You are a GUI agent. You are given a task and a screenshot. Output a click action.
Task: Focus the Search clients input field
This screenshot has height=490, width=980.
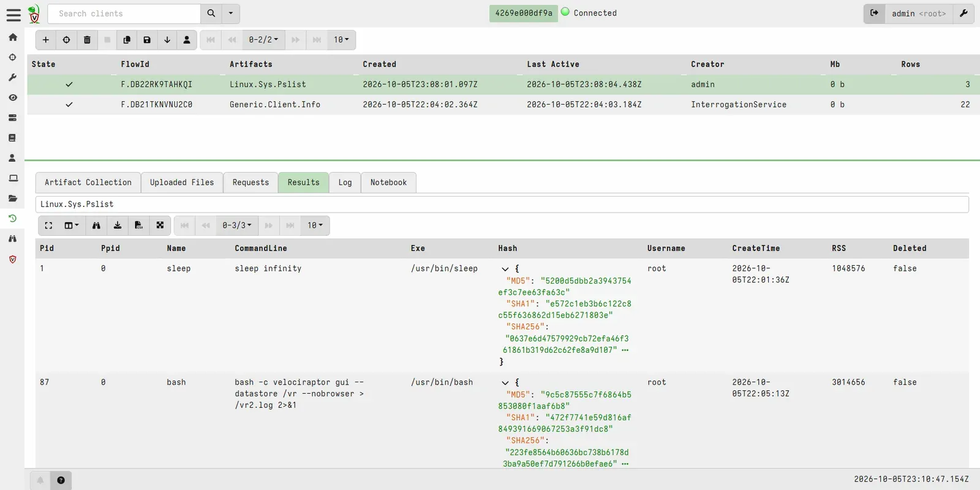tap(124, 13)
